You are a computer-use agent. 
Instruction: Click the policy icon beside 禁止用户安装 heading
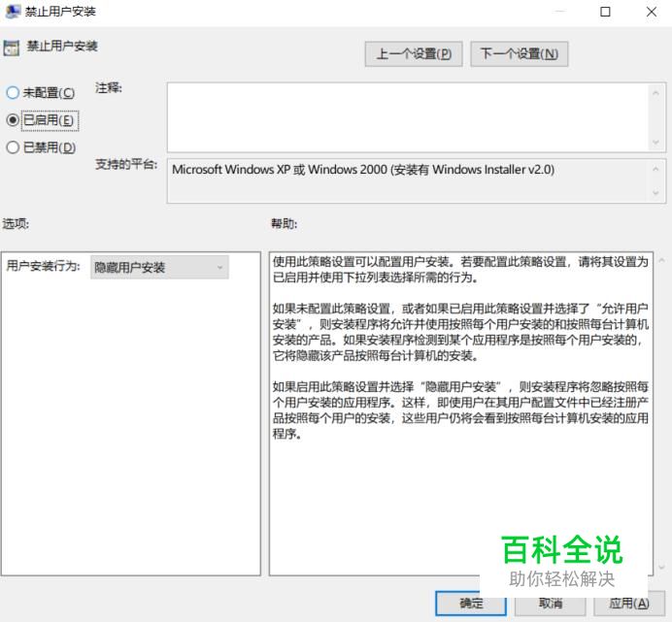[x=11, y=48]
